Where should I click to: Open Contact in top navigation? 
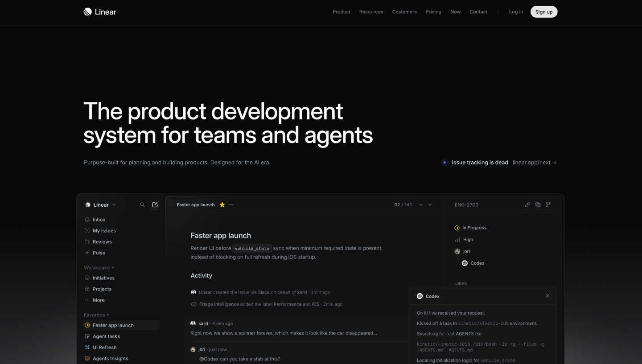(478, 12)
